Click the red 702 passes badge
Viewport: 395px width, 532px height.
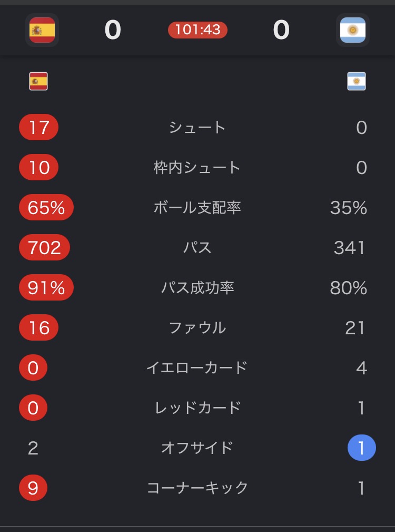(x=44, y=247)
